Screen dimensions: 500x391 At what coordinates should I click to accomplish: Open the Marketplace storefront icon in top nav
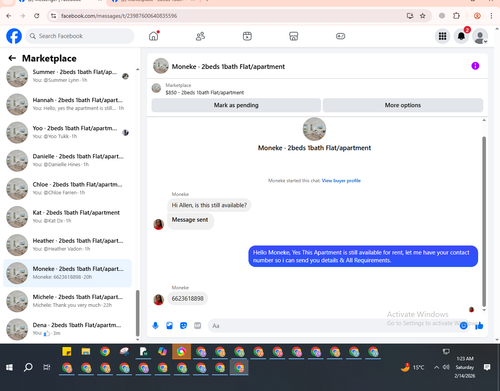294,36
